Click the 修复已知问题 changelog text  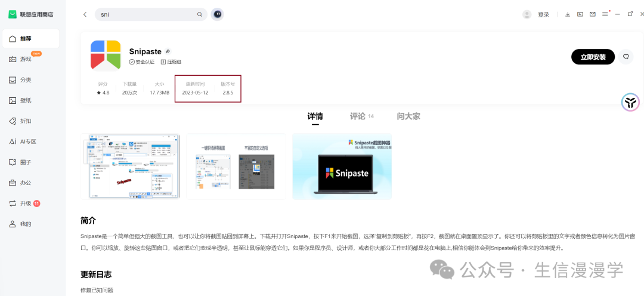click(x=97, y=290)
